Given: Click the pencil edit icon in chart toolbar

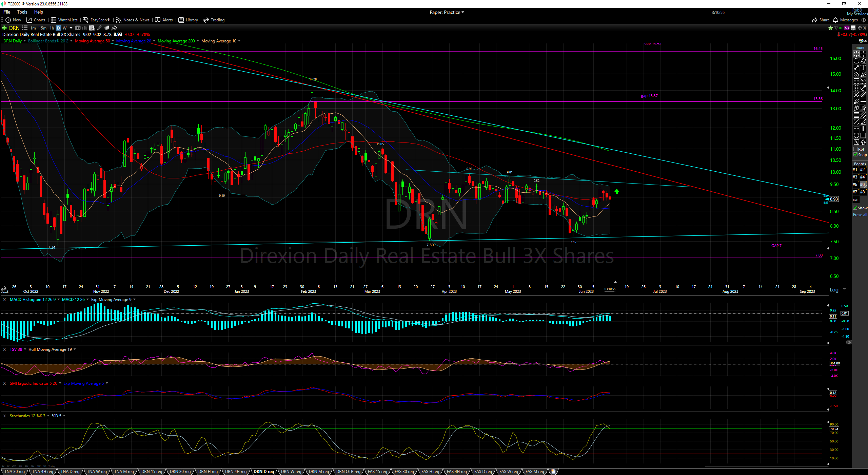Looking at the screenshot, I should pyautogui.click(x=99, y=28).
